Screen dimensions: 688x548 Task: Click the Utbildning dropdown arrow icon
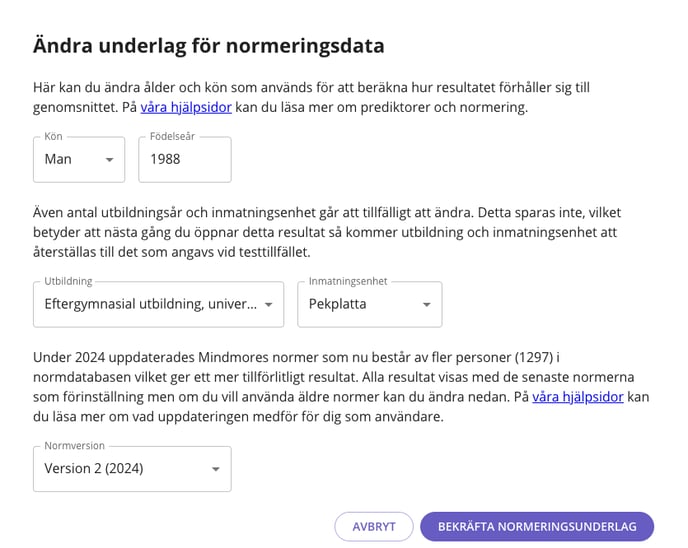(268, 304)
